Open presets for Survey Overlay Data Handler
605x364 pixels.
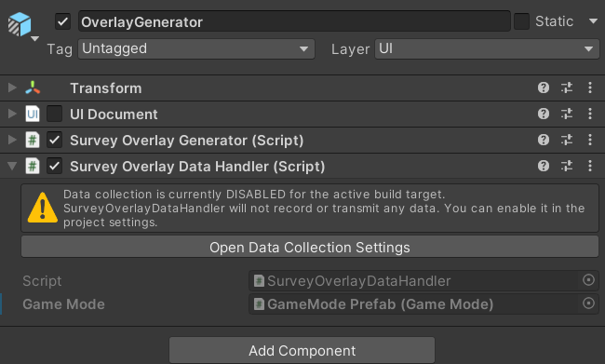pos(567,166)
